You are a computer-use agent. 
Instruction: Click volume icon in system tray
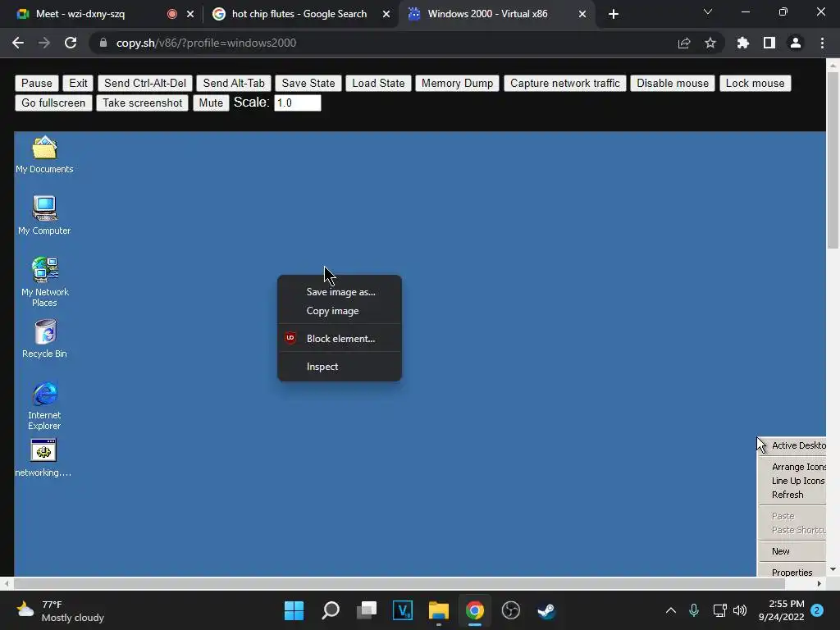click(x=740, y=610)
